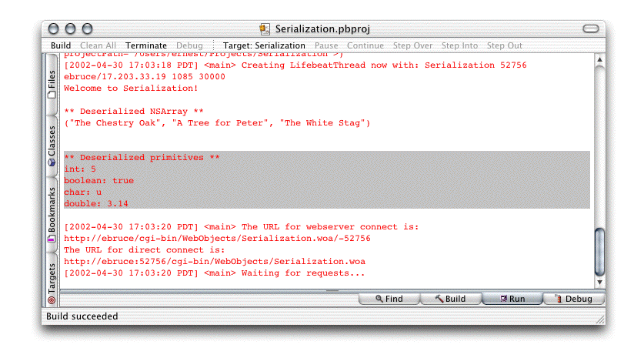Click the 'Waiting for requests...' log line
The image size is (644, 358).
pyautogui.click(x=214, y=273)
